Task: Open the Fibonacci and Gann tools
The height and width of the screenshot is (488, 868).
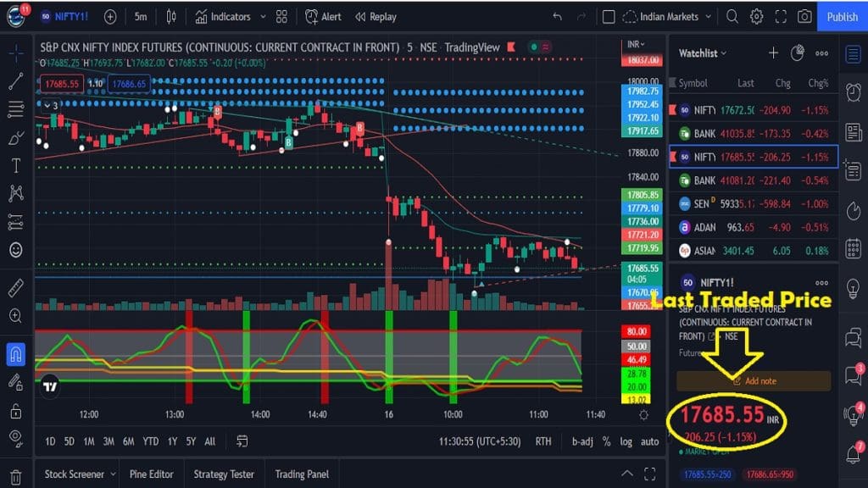Action: pos(16,109)
